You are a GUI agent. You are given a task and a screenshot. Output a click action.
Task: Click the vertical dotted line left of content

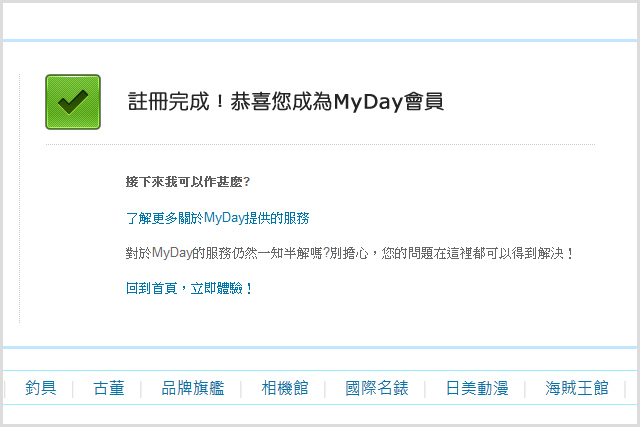(x=20, y=200)
